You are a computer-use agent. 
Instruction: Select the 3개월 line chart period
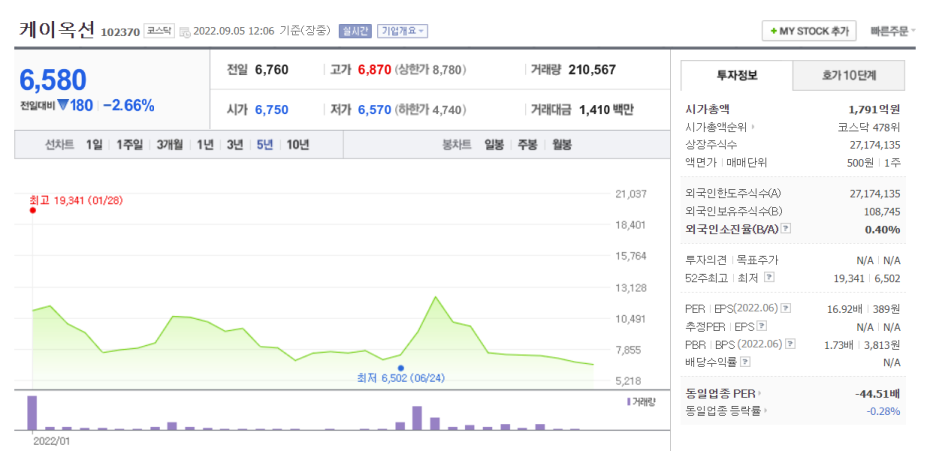point(170,144)
